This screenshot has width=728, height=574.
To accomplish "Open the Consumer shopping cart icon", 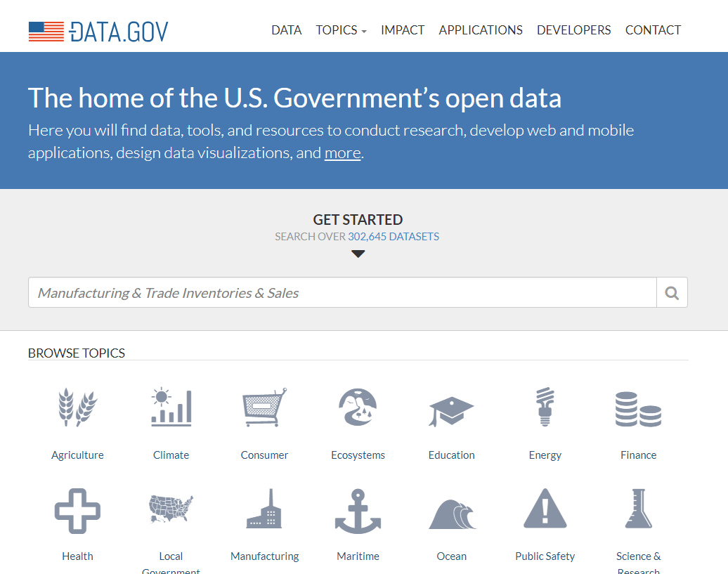I will click(x=265, y=407).
